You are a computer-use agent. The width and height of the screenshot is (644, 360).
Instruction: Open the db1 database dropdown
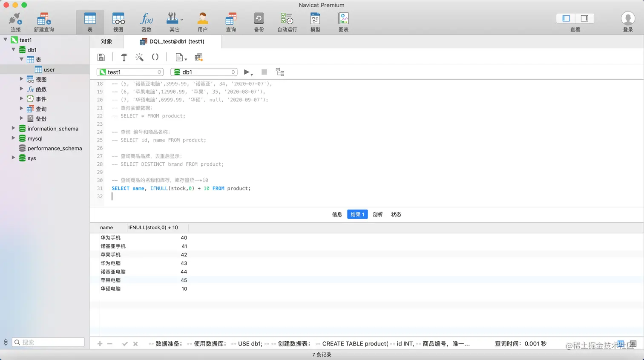point(204,72)
